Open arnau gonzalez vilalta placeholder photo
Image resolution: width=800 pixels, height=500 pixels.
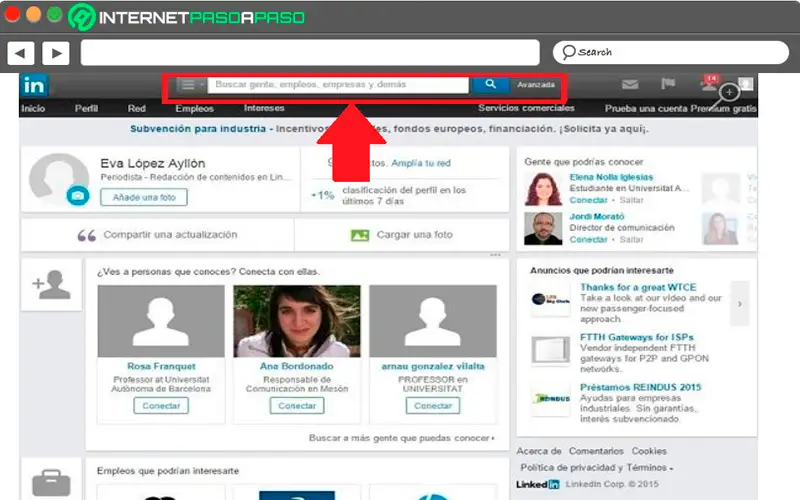[x=433, y=321]
